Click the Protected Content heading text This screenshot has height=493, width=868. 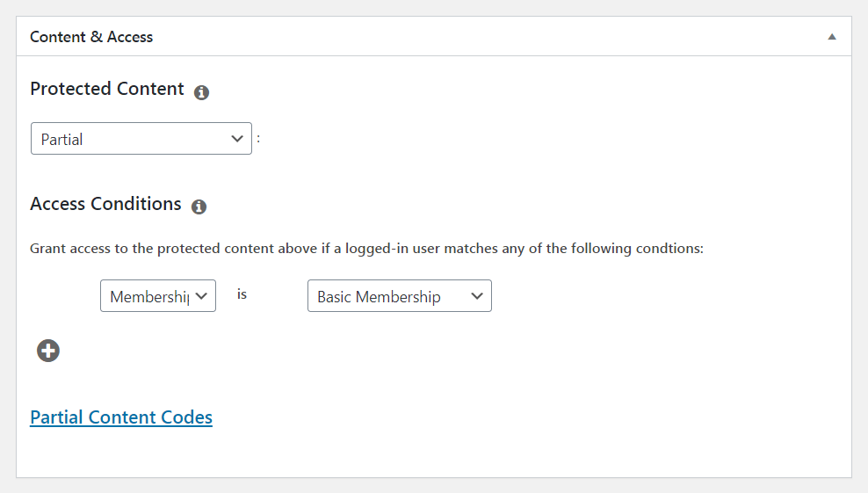point(107,89)
